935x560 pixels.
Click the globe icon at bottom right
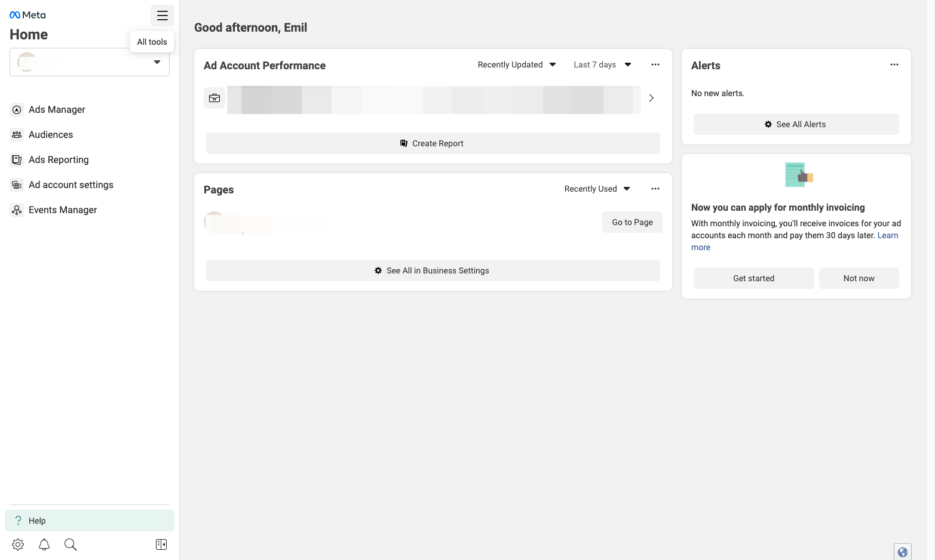point(903,552)
